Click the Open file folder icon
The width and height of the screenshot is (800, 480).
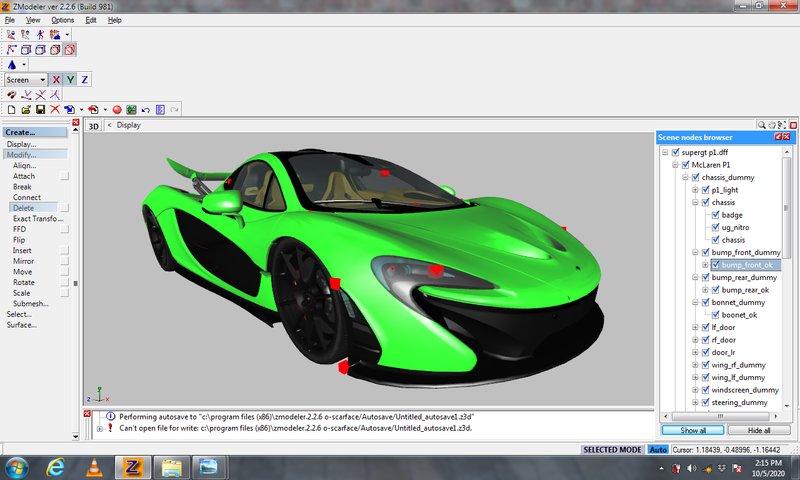26,110
